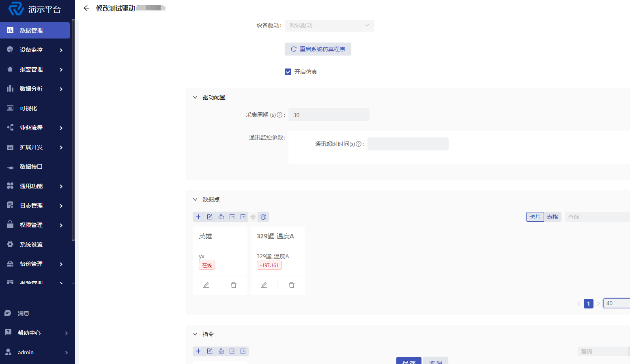
Task: Click the 保存 button
Action: coord(409,361)
